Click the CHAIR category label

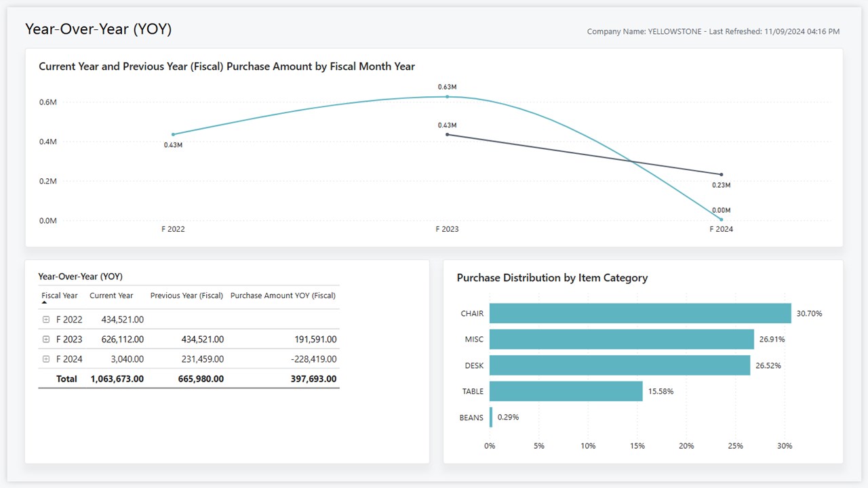pyautogui.click(x=472, y=314)
